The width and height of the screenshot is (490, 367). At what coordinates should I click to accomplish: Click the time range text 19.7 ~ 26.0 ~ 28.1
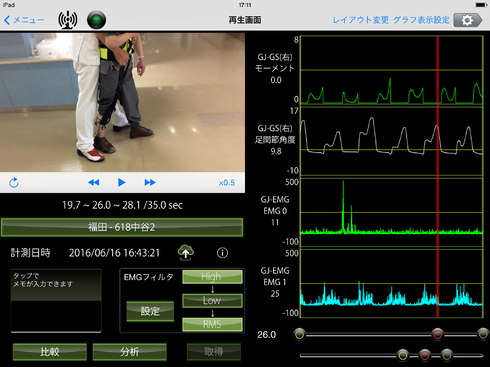tap(101, 205)
